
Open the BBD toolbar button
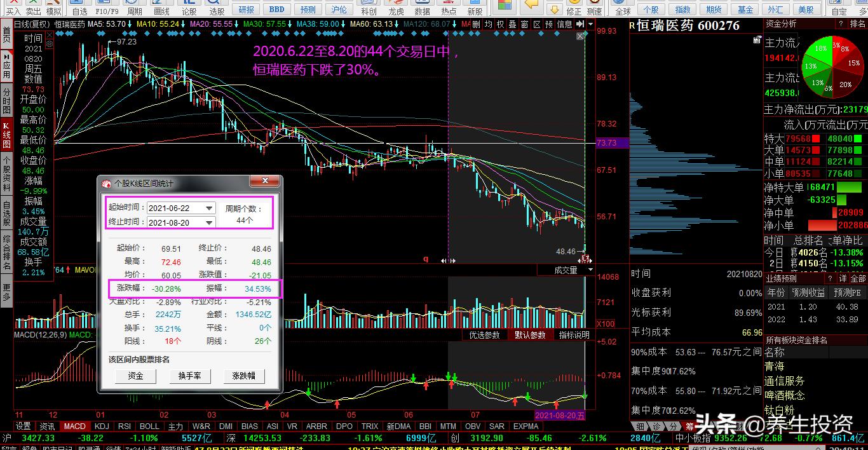[277, 10]
